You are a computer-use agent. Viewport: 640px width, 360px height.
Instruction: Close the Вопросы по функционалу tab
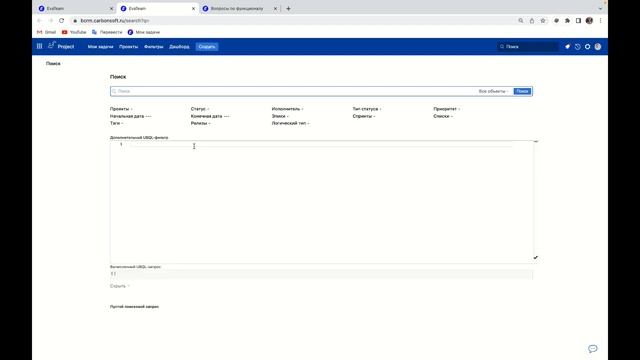pyautogui.click(x=276, y=9)
